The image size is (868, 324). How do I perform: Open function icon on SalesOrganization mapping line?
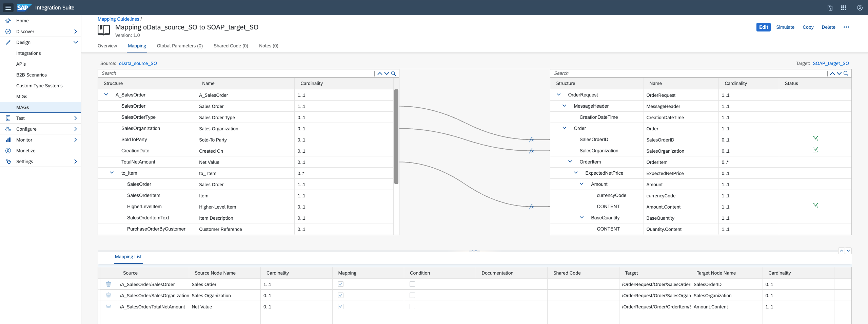(532, 151)
